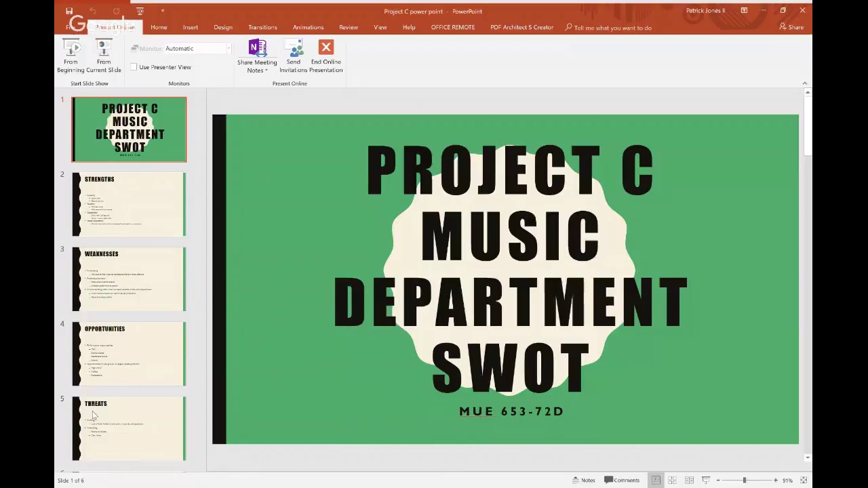
Task: Start slide show from the Quick Access Toolbar icon
Action: click(140, 11)
